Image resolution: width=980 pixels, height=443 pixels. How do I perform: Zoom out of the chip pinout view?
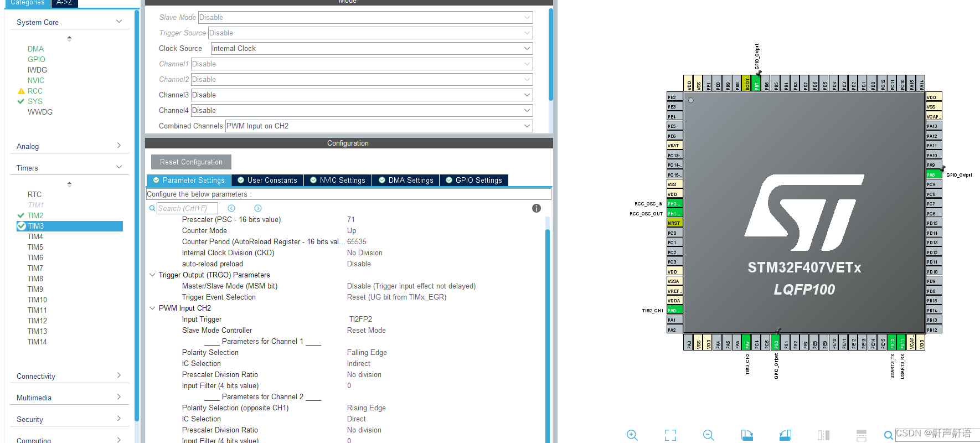click(x=708, y=435)
